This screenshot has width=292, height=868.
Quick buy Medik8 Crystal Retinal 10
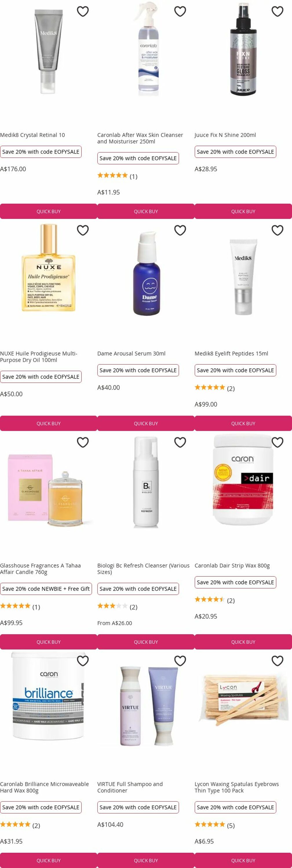(49, 211)
